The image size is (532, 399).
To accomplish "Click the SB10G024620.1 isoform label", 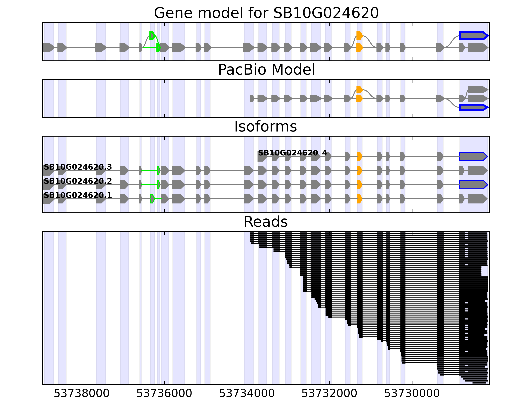I will pos(78,195).
